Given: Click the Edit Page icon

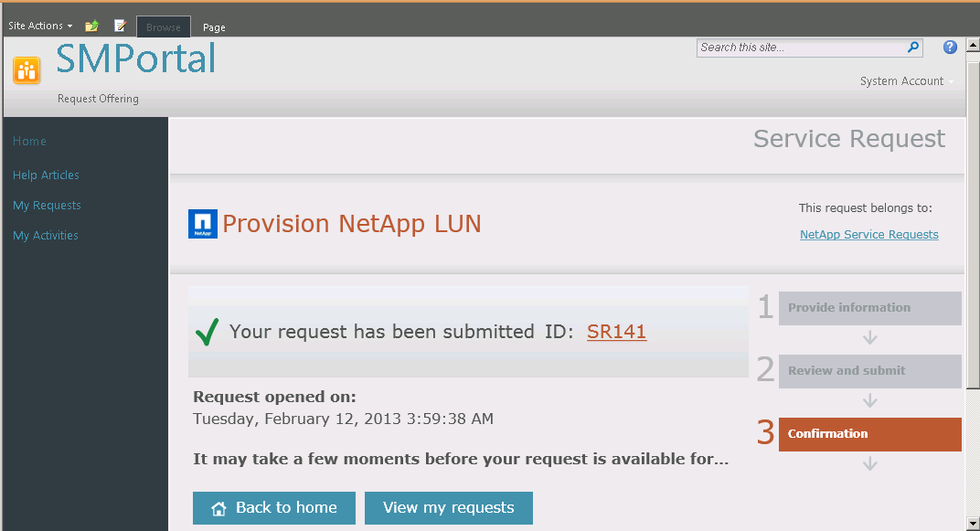Looking at the screenshot, I should 120,26.
